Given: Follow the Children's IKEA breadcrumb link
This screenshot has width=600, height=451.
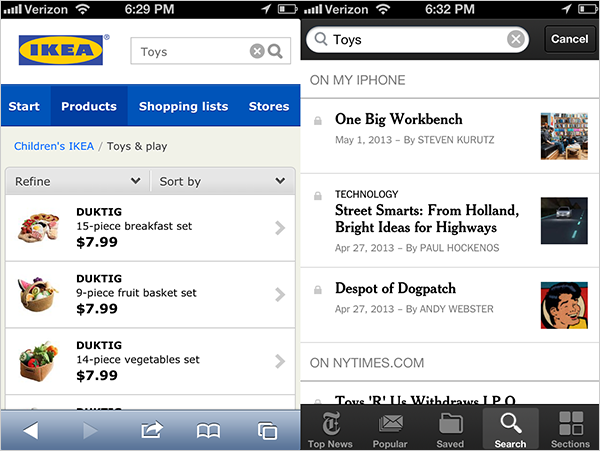Looking at the screenshot, I should [54, 146].
